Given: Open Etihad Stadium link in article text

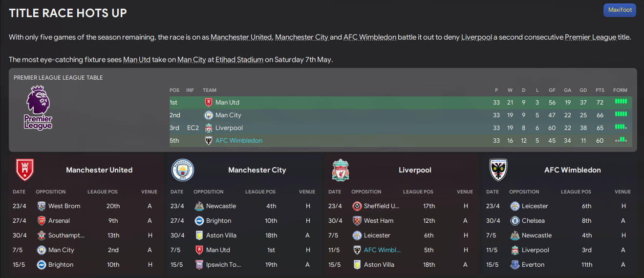Looking at the screenshot, I should click(x=239, y=60).
